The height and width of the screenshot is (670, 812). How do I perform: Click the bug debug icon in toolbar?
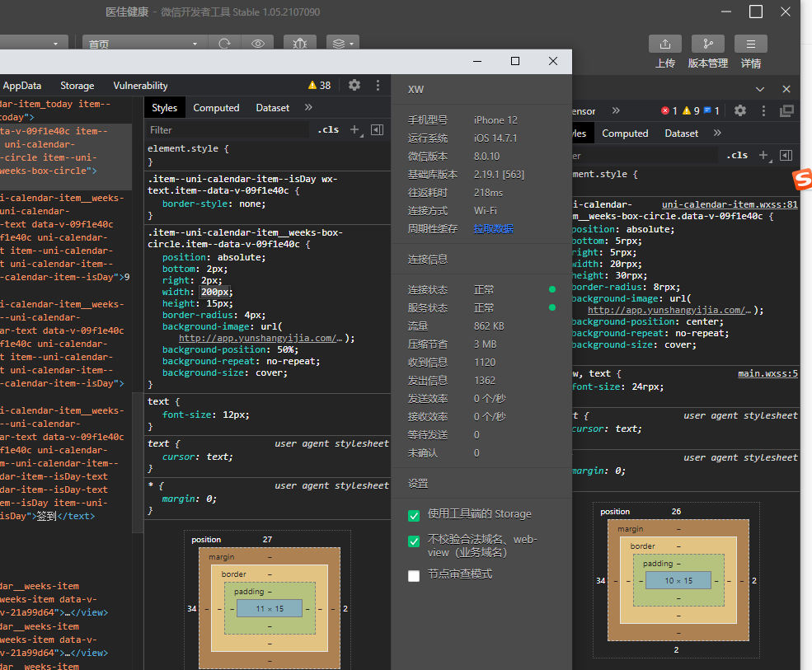coord(300,44)
